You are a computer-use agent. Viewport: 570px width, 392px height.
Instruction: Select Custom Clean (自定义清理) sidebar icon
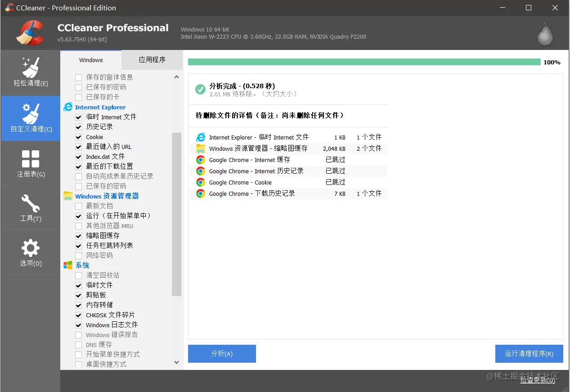tap(31, 113)
